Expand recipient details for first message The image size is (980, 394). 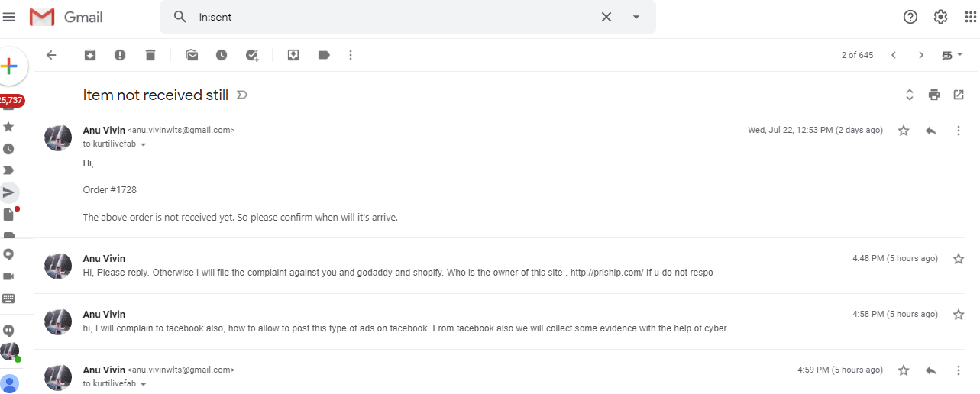pos(144,144)
